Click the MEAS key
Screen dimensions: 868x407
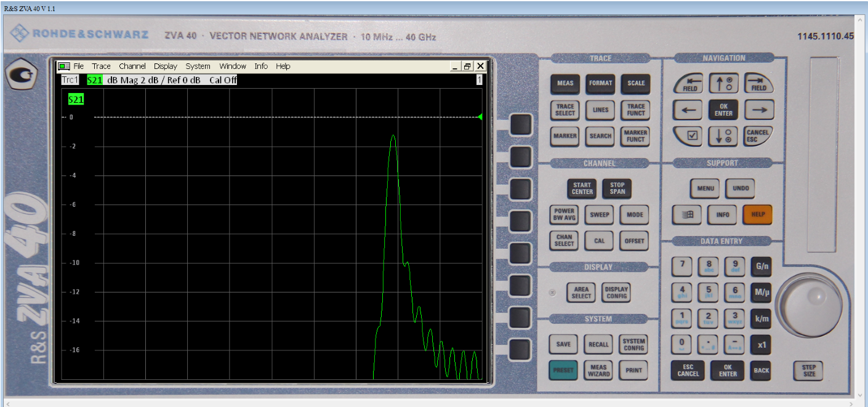point(565,84)
